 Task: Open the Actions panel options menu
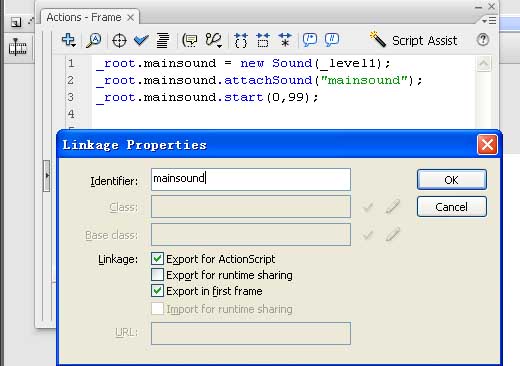489,21
